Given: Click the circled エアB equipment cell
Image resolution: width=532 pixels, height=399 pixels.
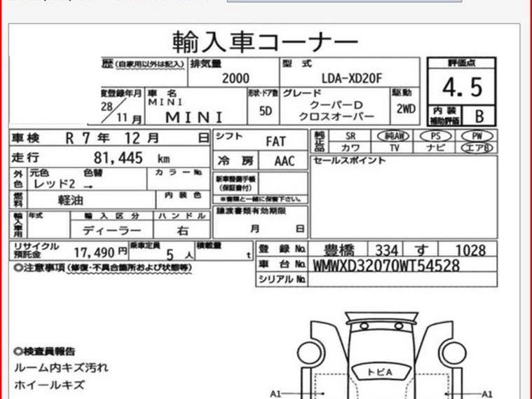Looking at the screenshot, I should click(x=477, y=148).
